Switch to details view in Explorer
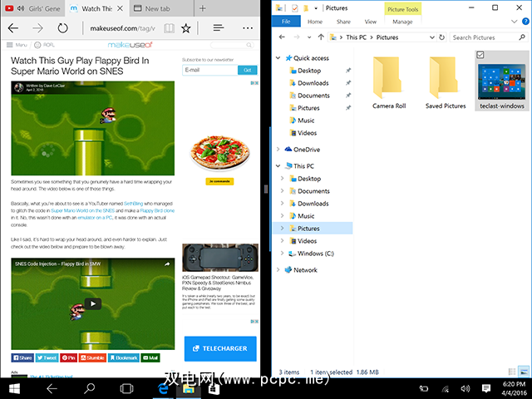Screen dimensions: 532x399 click(x=512, y=372)
